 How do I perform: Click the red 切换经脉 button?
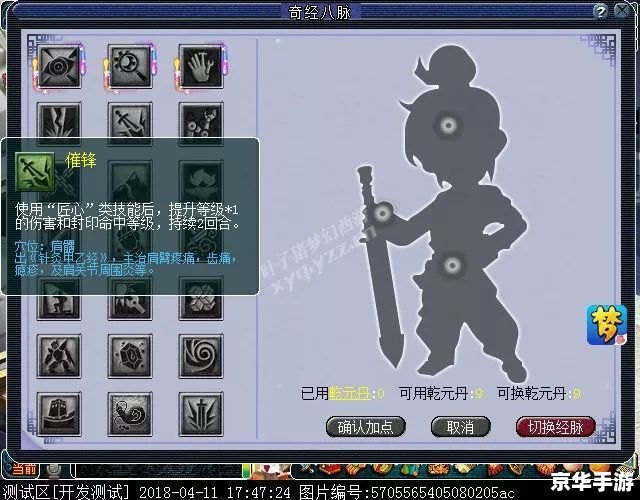tap(556, 427)
